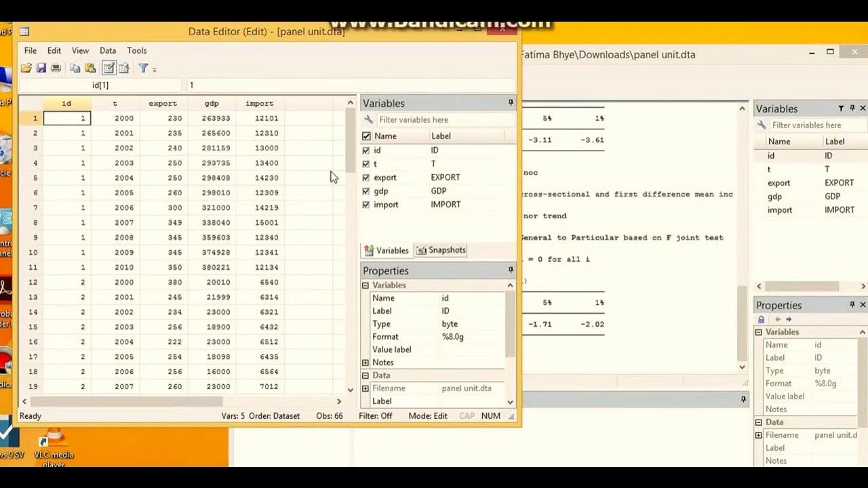This screenshot has width=868, height=488.
Task: Save data using the floppy disk icon
Action: point(41,68)
